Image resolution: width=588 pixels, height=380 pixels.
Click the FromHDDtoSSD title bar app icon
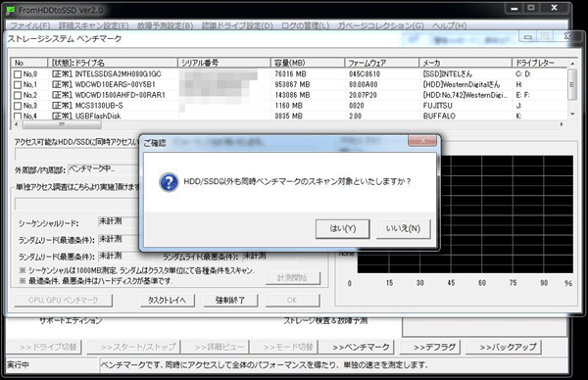tap(12, 10)
